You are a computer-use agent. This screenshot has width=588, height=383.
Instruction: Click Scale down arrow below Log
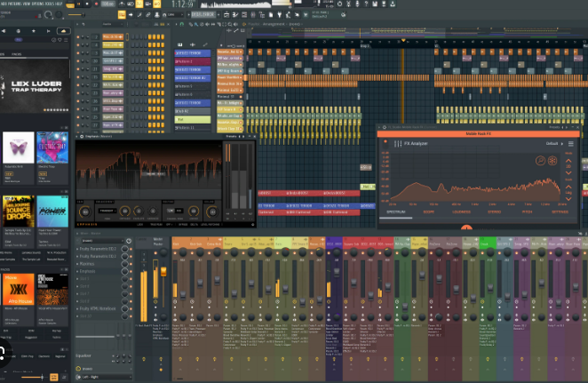tap(568, 199)
